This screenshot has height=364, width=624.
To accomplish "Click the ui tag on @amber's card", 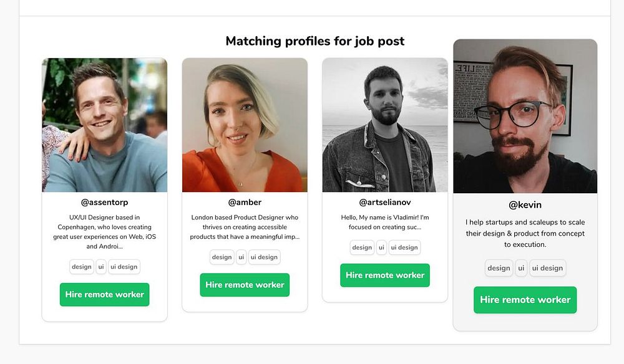I will pos(241,257).
